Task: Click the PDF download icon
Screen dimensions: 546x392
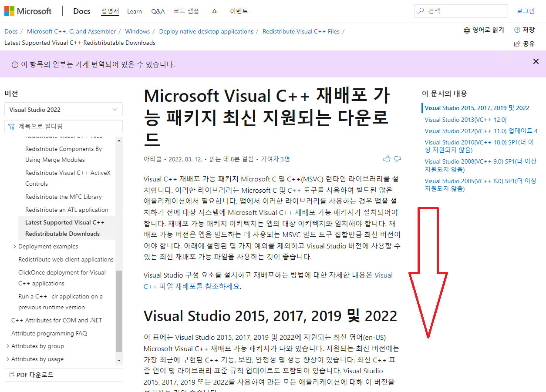Action: coord(12,375)
